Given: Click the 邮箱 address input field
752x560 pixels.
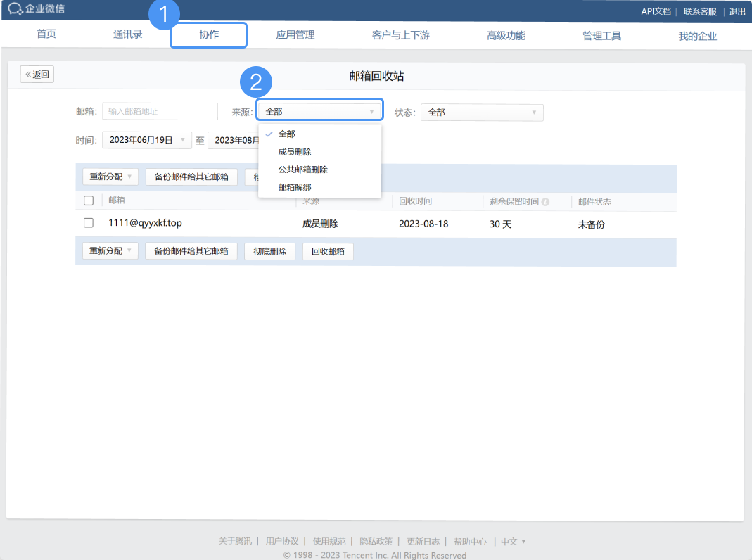Looking at the screenshot, I should click(x=160, y=111).
